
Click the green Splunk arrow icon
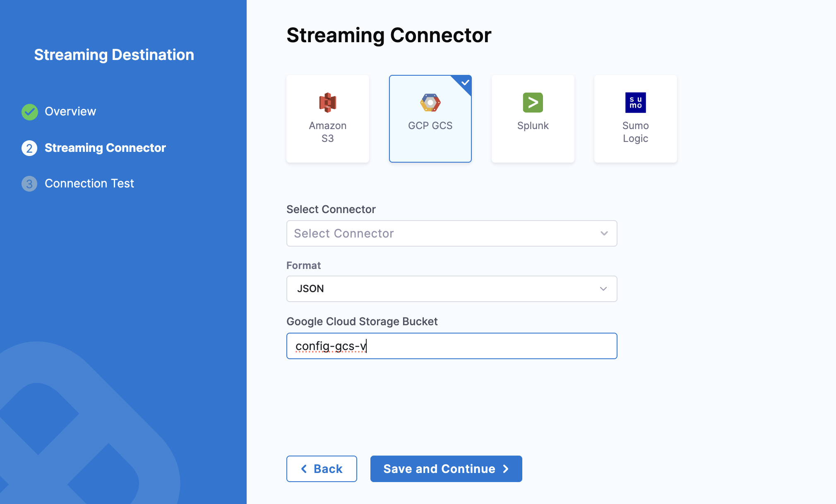pyautogui.click(x=533, y=103)
